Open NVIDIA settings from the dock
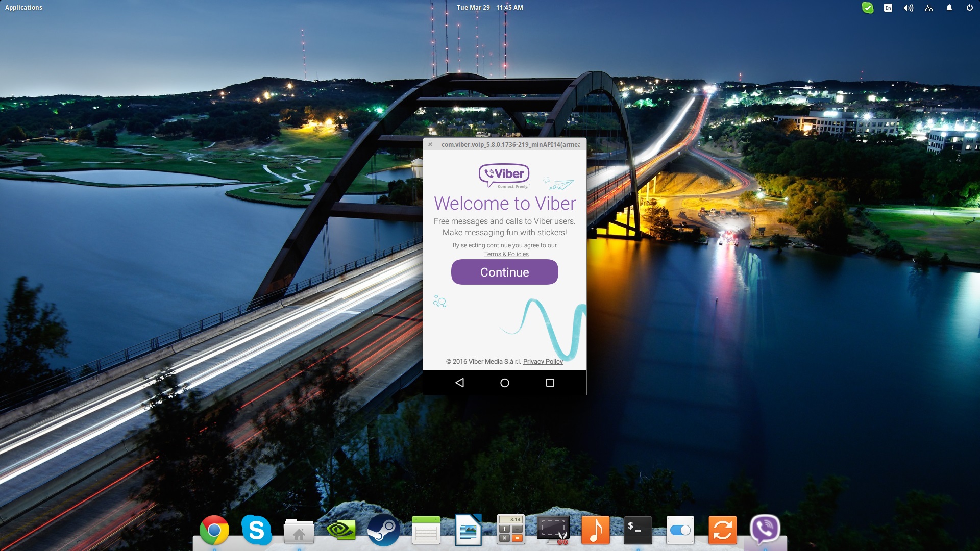The height and width of the screenshot is (551, 980). pyautogui.click(x=341, y=531)
